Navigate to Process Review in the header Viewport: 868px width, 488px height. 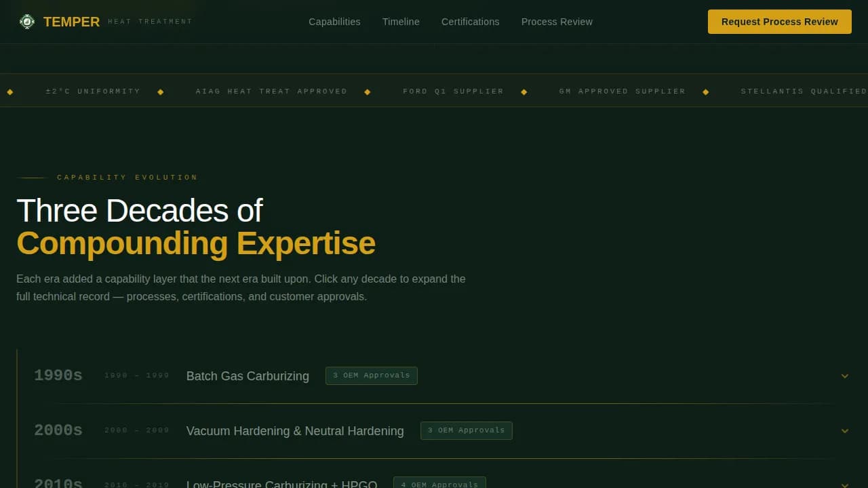pos(557,21)
